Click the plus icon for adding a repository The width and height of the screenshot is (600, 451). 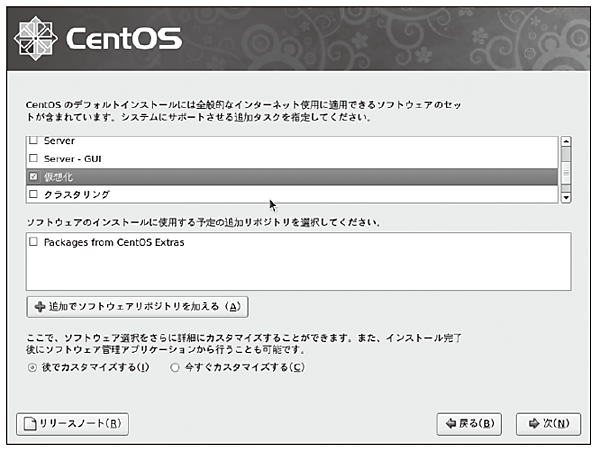tap(39, 306)
